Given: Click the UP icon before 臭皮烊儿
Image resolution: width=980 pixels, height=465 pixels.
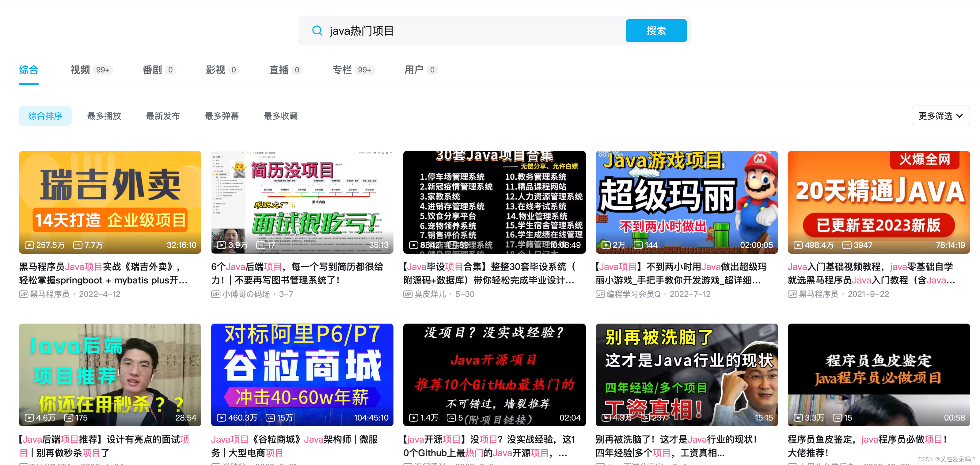Looking at the screenshot, I should click(408, 294).
